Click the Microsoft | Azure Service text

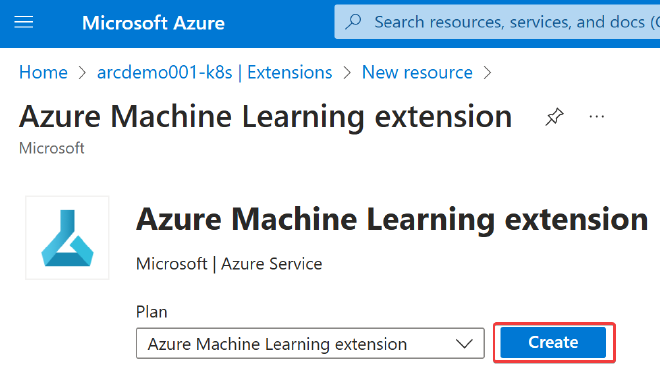[x=229, y=264]
